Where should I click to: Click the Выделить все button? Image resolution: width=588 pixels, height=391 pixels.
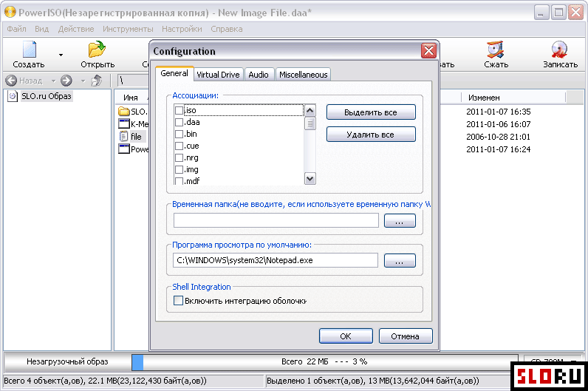click(371, 112)
